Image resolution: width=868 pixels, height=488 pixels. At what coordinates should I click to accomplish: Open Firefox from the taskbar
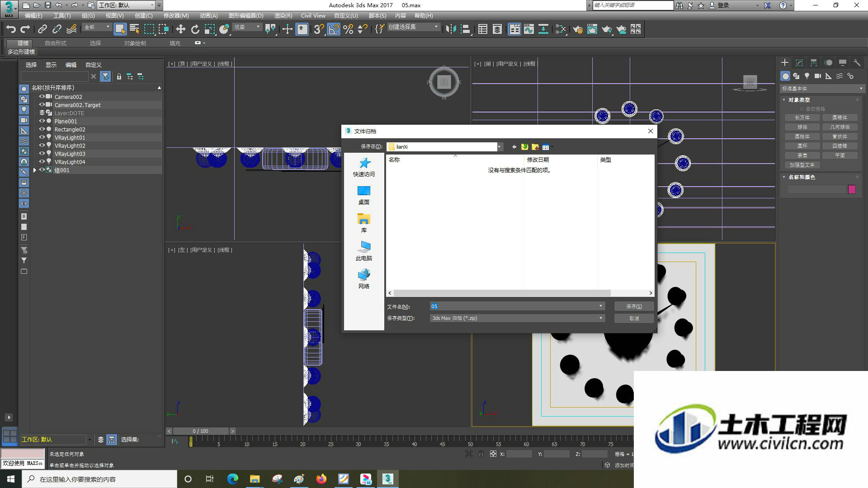[x=321, y=479]
